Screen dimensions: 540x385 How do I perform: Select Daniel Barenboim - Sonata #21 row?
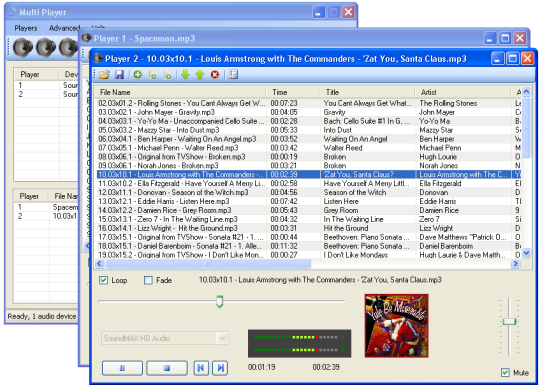(x=308, y=246)
